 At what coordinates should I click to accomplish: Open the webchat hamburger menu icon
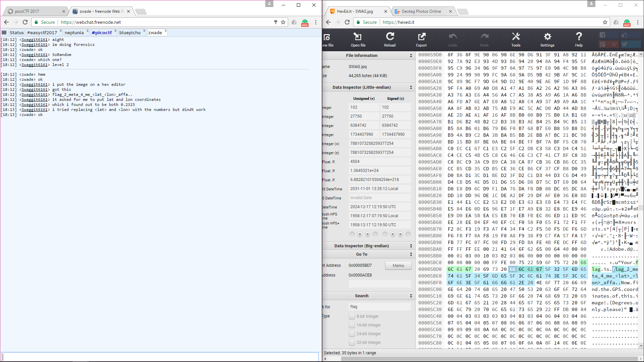(4, 33)
